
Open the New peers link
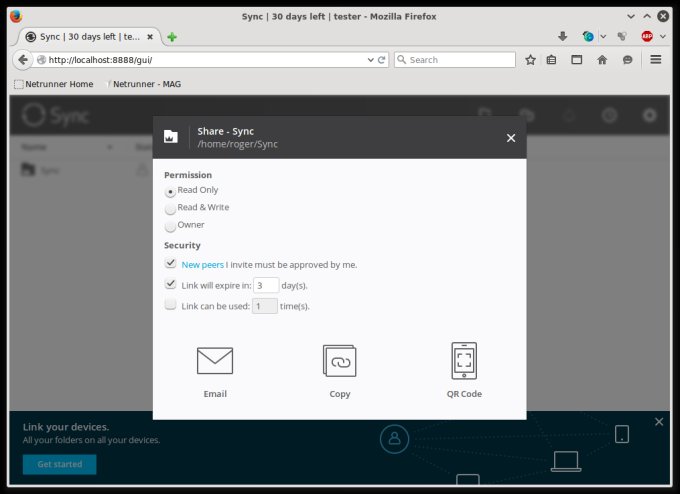[203, 265]
